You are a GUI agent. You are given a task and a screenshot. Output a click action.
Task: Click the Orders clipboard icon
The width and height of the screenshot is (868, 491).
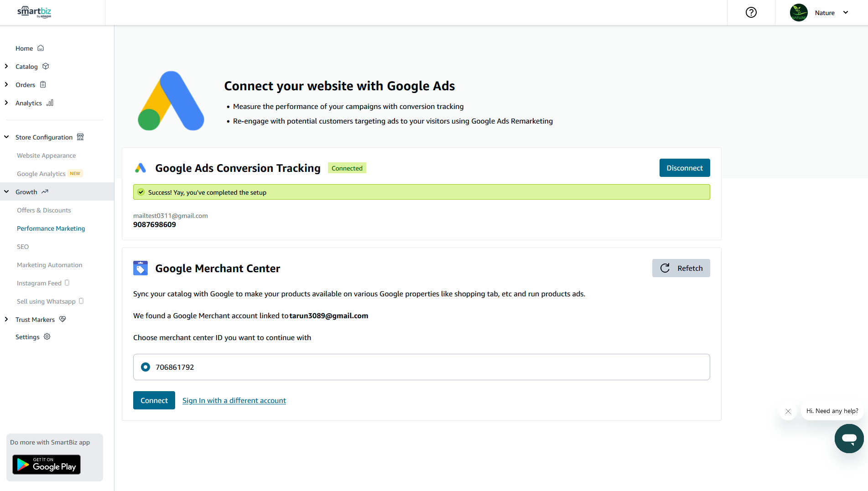click(43, 84)
